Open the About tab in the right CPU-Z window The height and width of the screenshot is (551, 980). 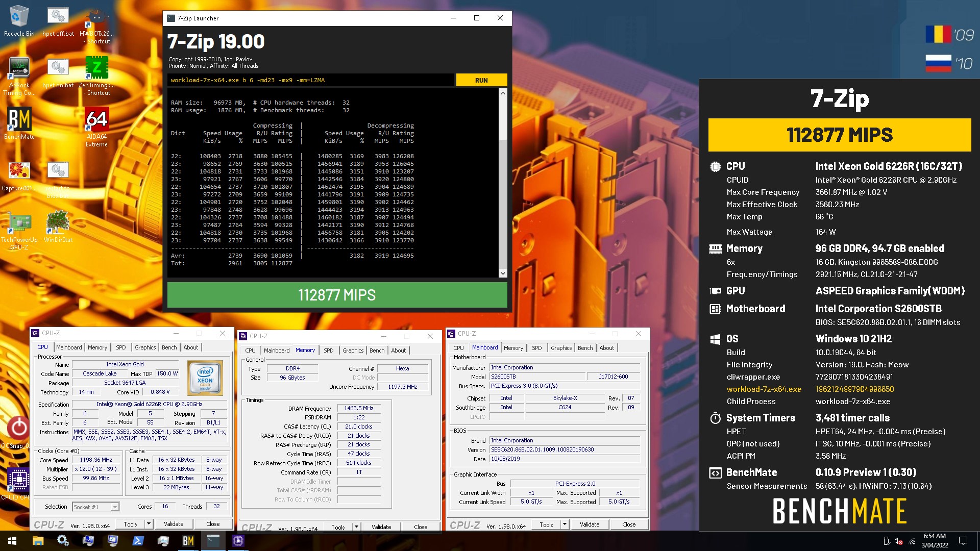pos(607,348)
